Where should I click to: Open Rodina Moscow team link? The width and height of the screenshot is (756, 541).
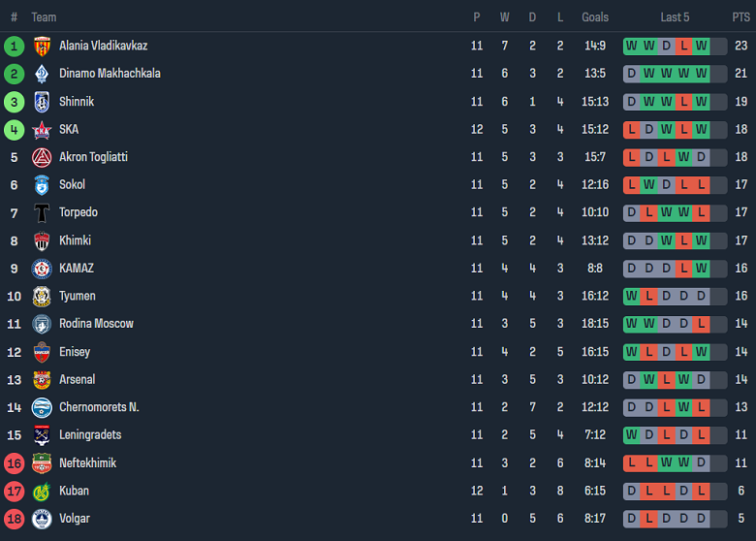(96, 324)
